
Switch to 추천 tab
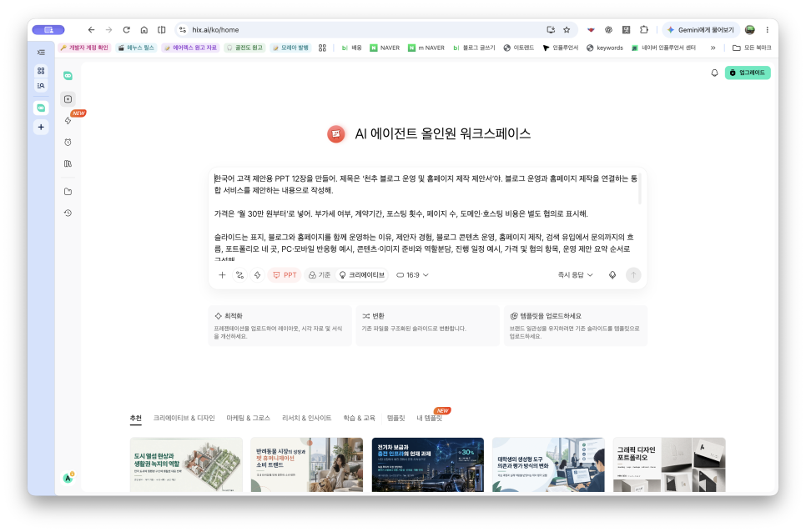tap(136, 418)
